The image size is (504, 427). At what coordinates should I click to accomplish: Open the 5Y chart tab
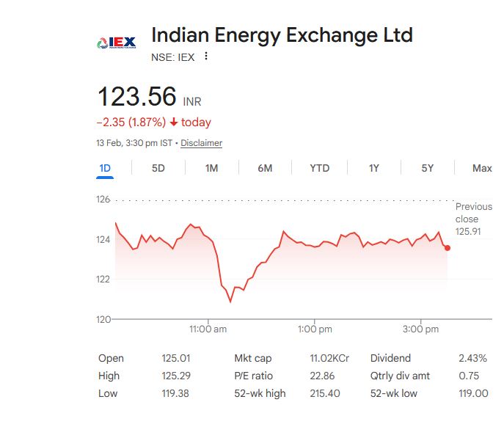click(x=428, y=168)
